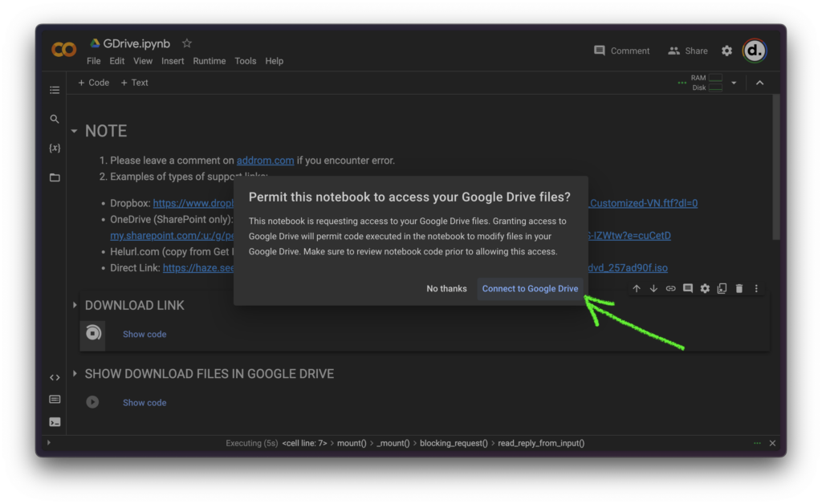Click the IZWtw?e=cuCetD link ending
Viewport: 822px width, 504px height.
(629, 236)
